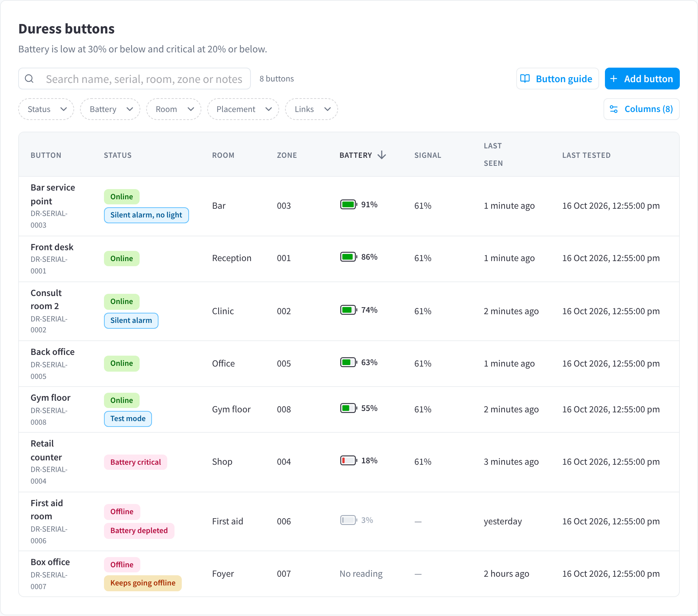Click Add button
The height and width of the screenshot is (616, 698).
(x=642, y=79)
